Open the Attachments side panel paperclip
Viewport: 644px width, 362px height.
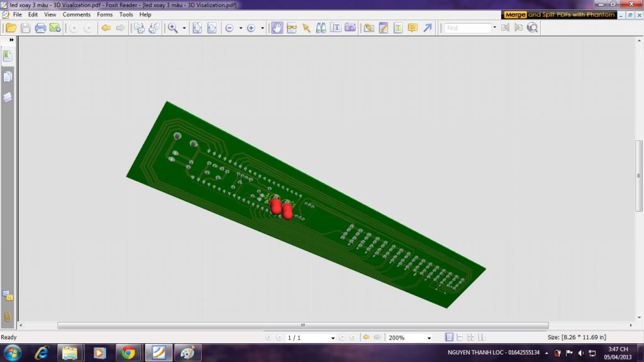tap(8, 317)
